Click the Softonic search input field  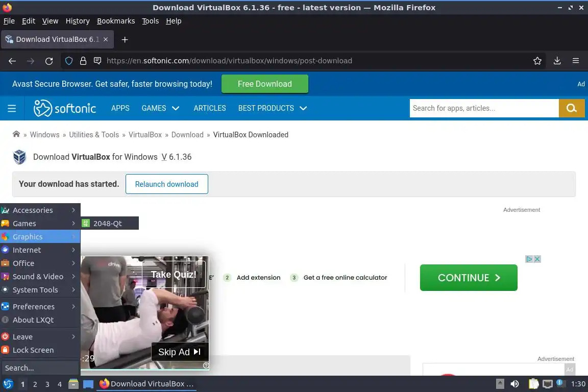tap(484, 108)
